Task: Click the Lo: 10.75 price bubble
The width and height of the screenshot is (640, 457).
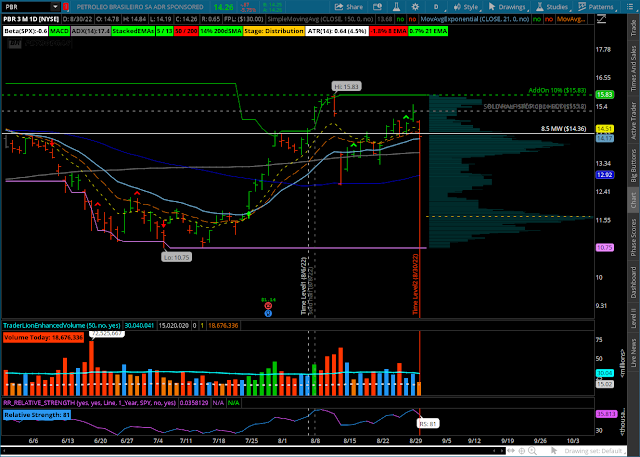Action: (176, 257)
